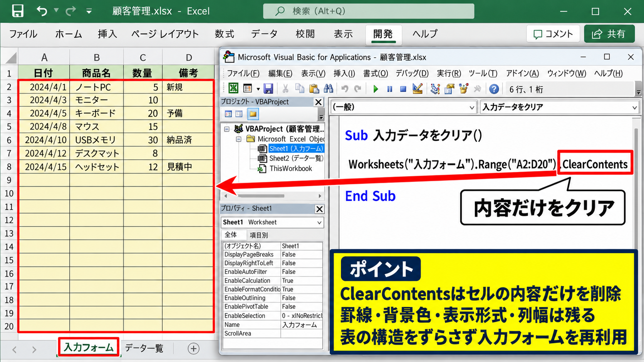Add a new sheet with plus button
The image size is (644, 362).
[193, 349]
